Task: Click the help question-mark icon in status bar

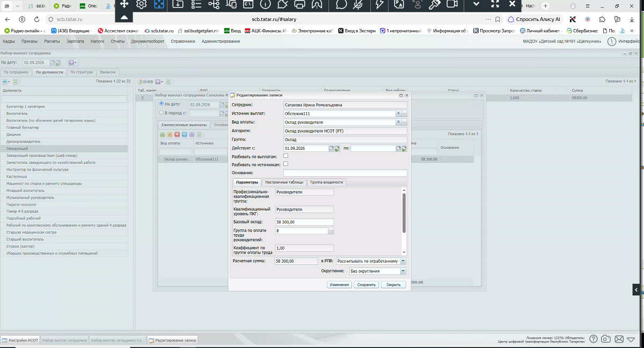Action: click(594, 339)
